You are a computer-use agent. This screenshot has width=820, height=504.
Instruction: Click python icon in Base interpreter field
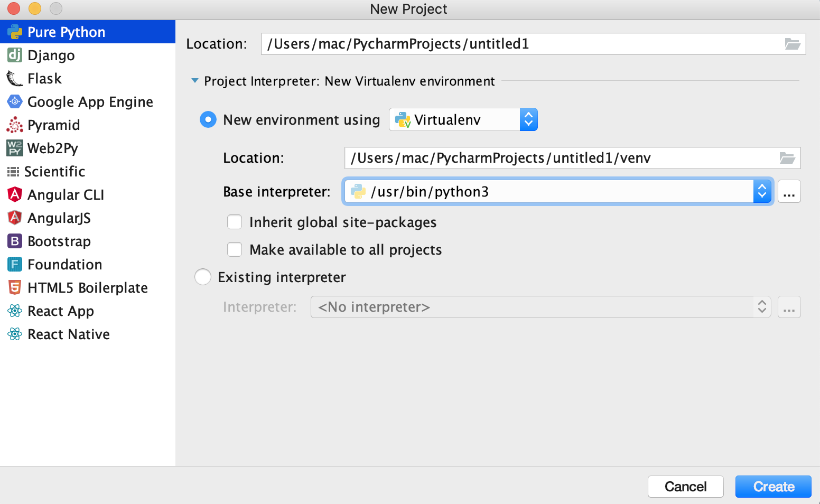tap(358, 191)
